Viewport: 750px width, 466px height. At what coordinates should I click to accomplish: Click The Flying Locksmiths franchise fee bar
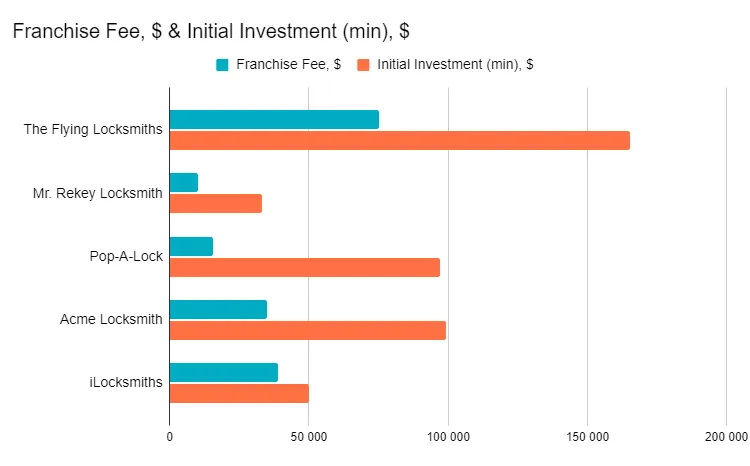pos(274,119)
